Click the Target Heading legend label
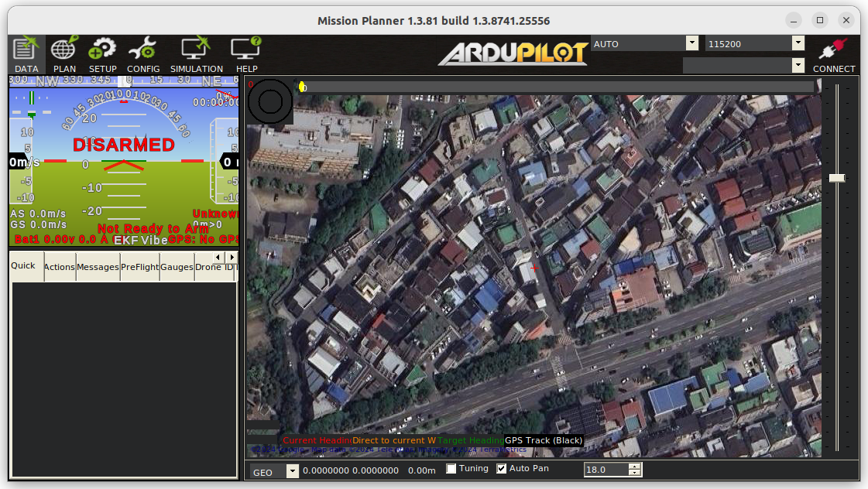 pos(471,440)
